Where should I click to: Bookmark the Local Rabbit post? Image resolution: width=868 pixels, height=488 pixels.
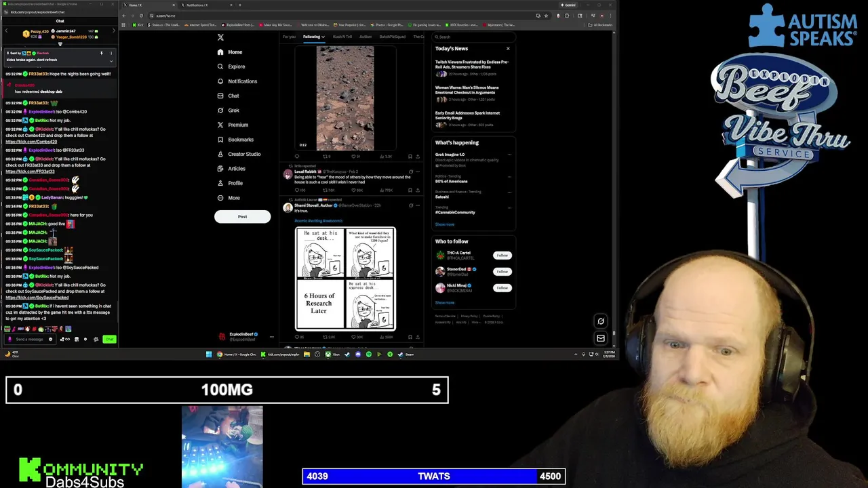[x=410, y=190]
